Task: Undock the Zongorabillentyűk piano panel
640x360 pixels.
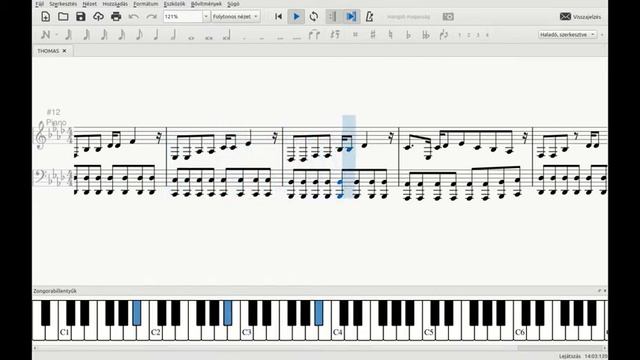Action: pyautogui.click(x=599, y=291)
